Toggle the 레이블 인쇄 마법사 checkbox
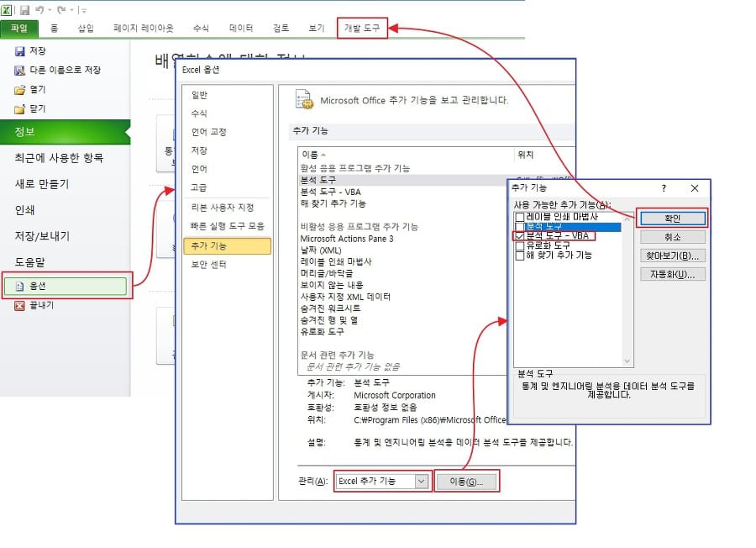 (520, 217)
